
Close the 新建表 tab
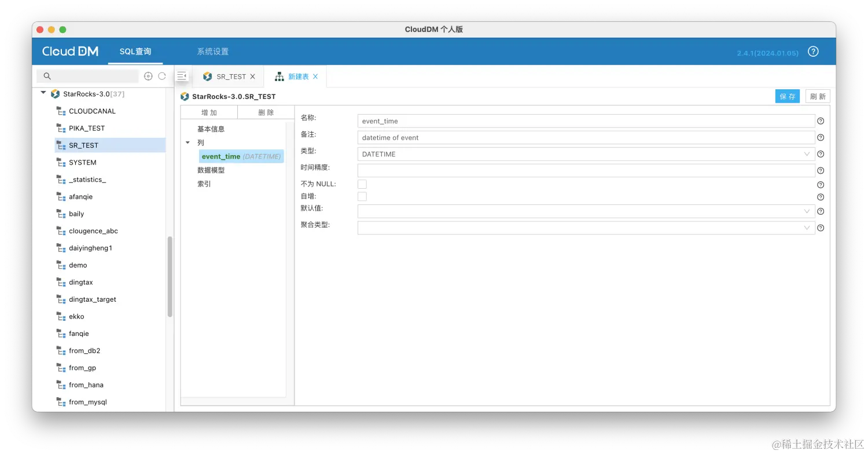pyautogui.click(x=315, y=76)
